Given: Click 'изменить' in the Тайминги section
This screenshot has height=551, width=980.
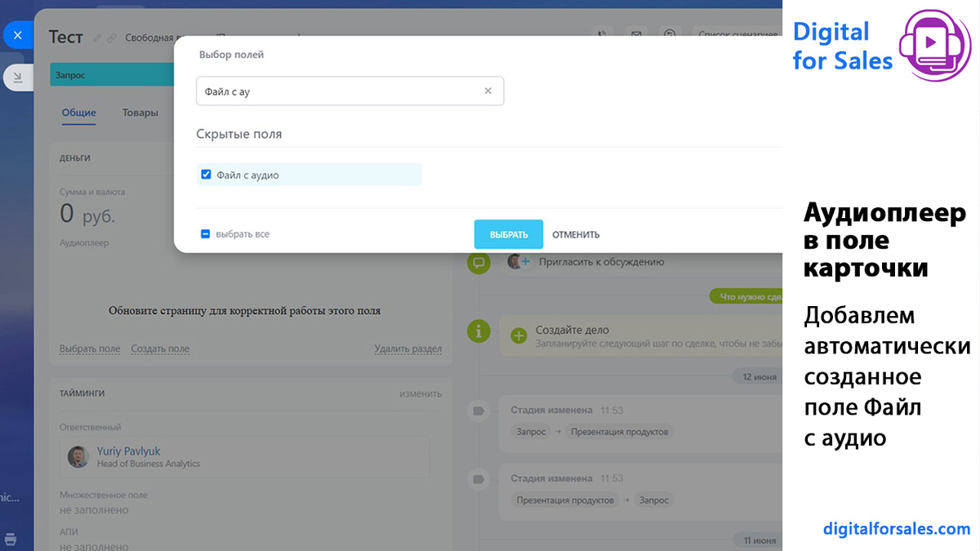Looking at the screenshot, I should [x=421, y=393].
